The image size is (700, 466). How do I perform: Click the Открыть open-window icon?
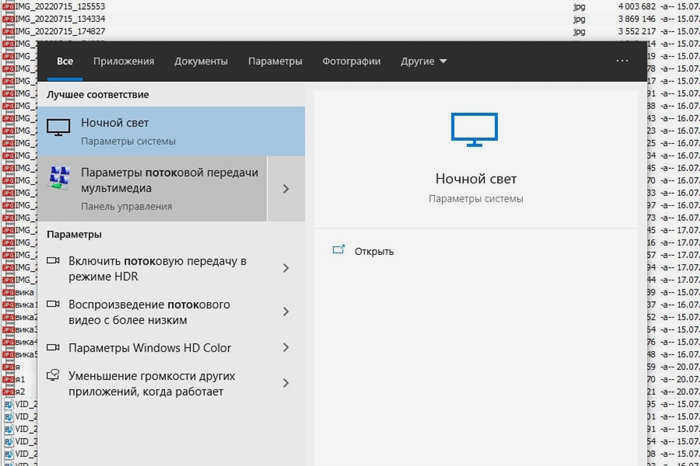[339, 250]
